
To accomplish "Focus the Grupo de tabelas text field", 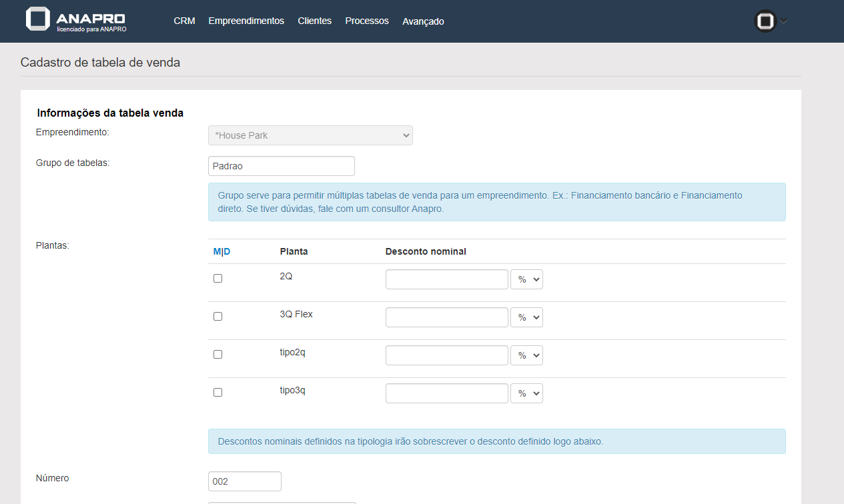I will coord(281,166).
